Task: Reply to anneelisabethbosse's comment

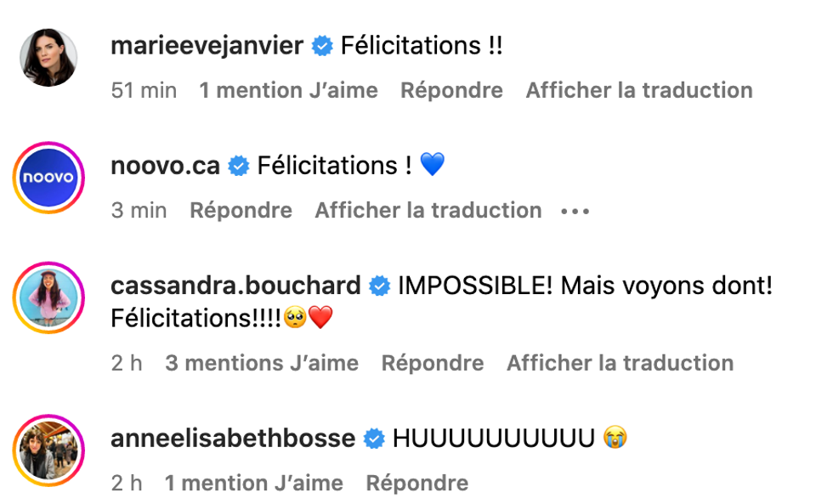Action: click(416, 483)
